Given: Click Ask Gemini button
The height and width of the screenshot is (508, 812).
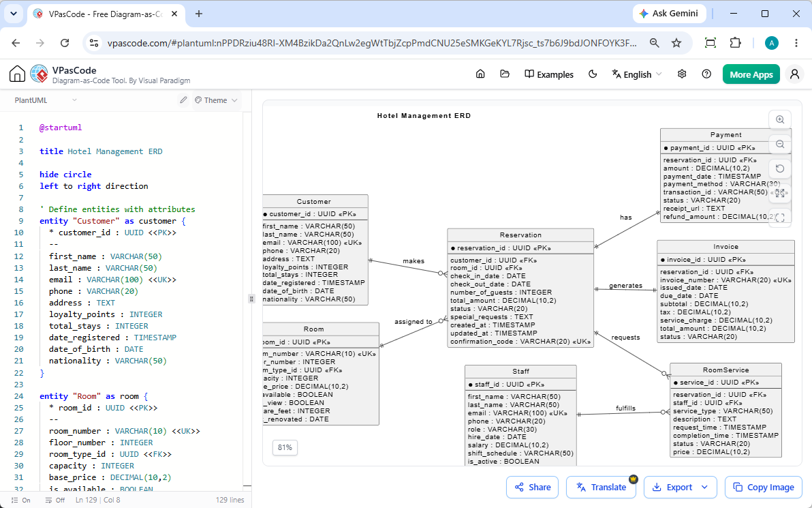Looking at the screenshot, I should pyautogui.click(x=669, y=14).
